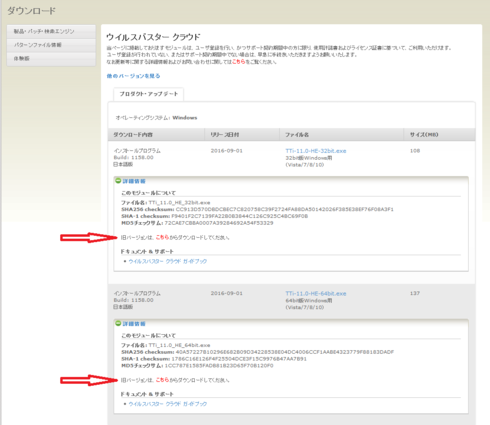This screenshot has width=490, height=425.
Task: Open ガイドブック link in the 32bit details
Action: [x=168, y=261]
